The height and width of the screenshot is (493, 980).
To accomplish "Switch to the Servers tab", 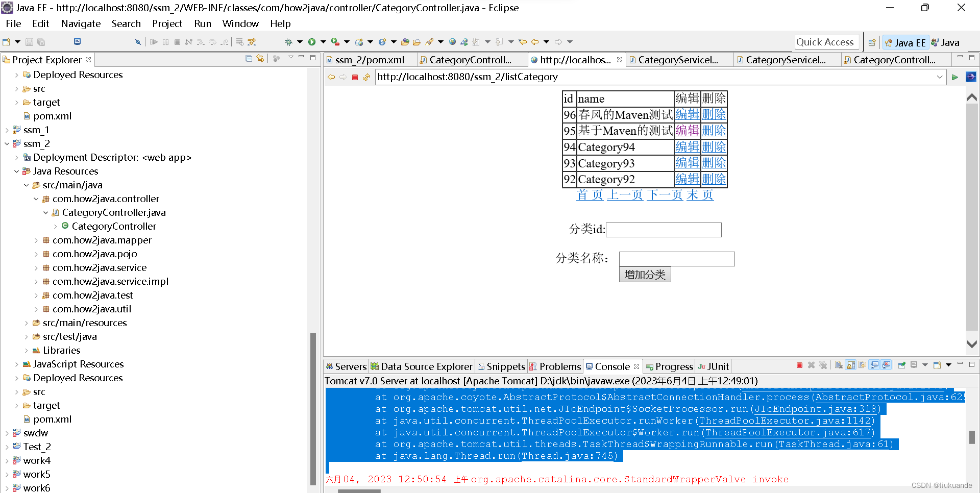I will [346, 366].
